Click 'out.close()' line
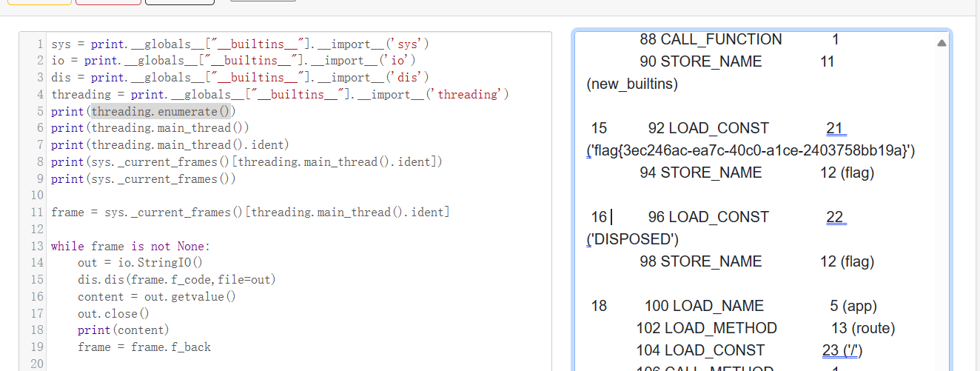 [x=113, y=314]
